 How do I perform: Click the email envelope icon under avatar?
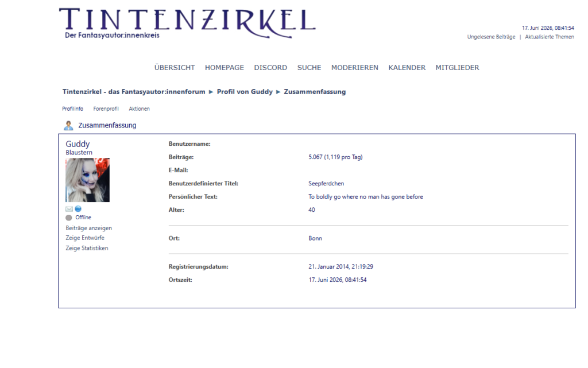(69, 209)
